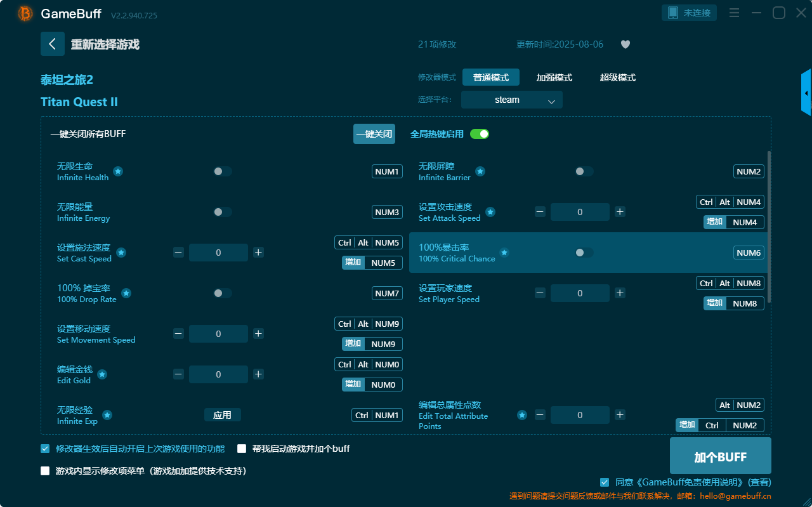Viewport: 812px width, 507px height.
Task: Click the star icon next to Infinite Exp
Action: (107, 415)
